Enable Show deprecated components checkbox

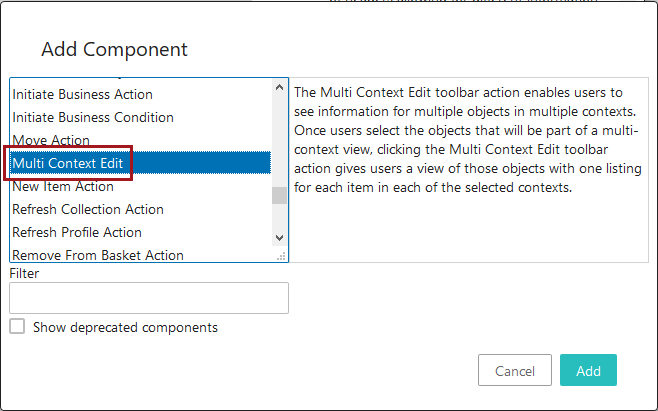17,327
